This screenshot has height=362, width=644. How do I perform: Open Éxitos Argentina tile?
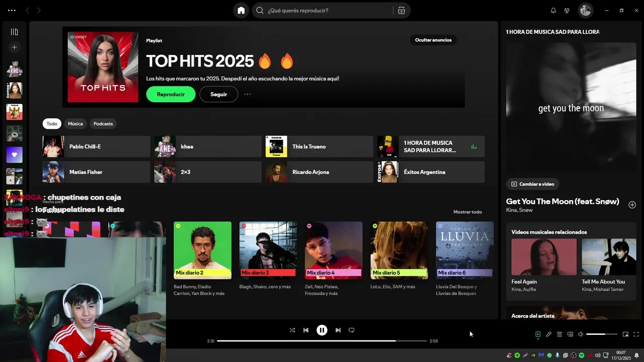431,172
